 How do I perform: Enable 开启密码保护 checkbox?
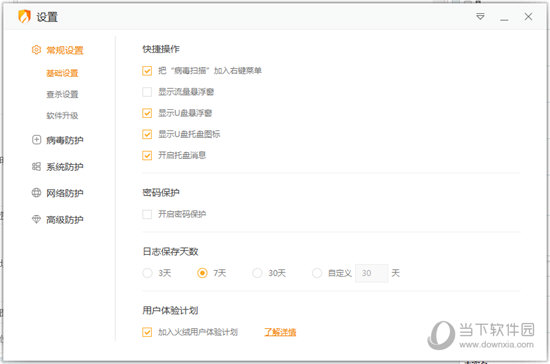[x=147, y=214]
